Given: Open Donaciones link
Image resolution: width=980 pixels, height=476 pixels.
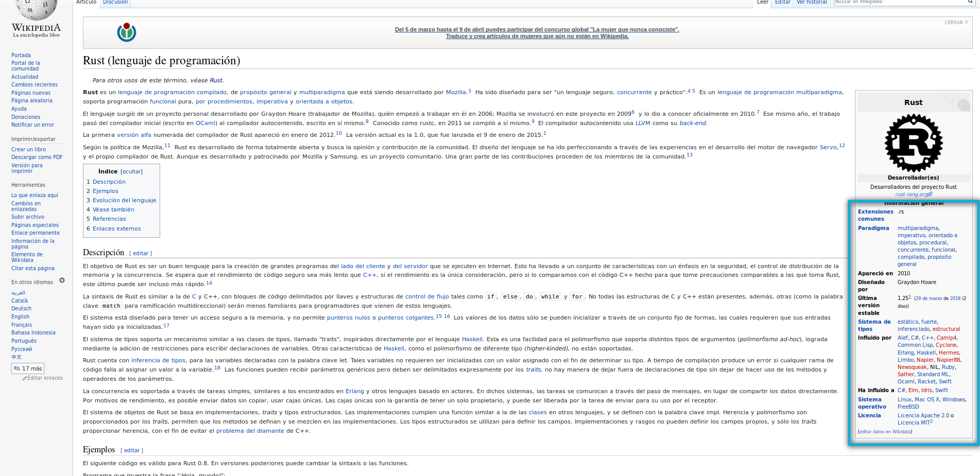Looking at the screenshot, I should (x=26, y=117).
